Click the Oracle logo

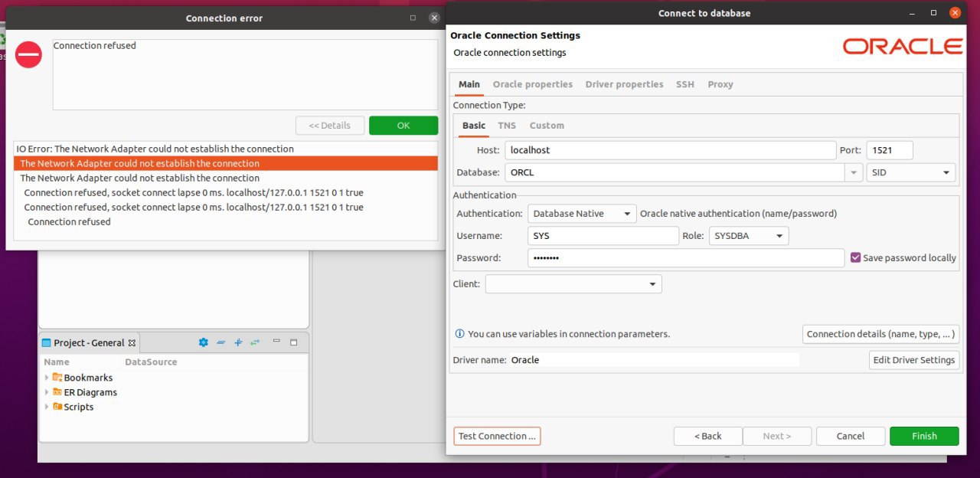[903, 46]
